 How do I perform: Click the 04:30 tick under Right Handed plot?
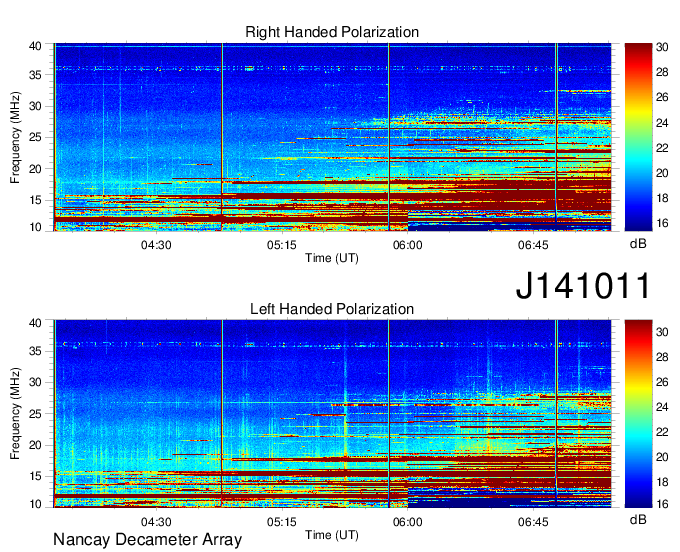156,245
